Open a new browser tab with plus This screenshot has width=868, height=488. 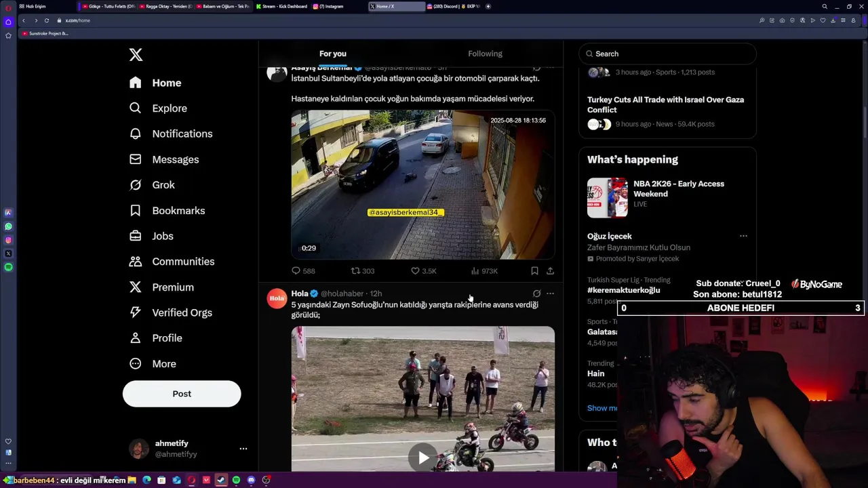pos(488,6)
